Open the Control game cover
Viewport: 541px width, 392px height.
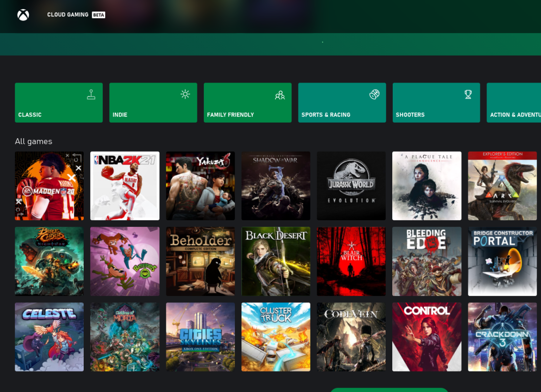click(426, 336)
